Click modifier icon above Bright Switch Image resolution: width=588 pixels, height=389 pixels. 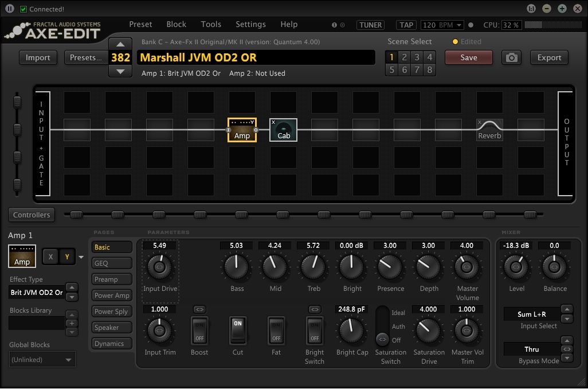[314, 309]
